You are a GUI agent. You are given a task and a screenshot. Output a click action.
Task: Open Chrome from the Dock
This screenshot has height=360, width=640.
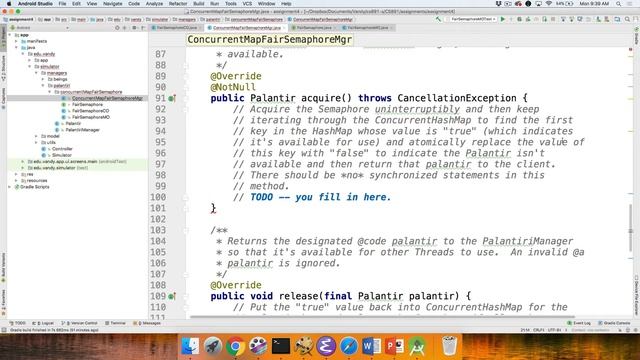click(x=235, y=347)
